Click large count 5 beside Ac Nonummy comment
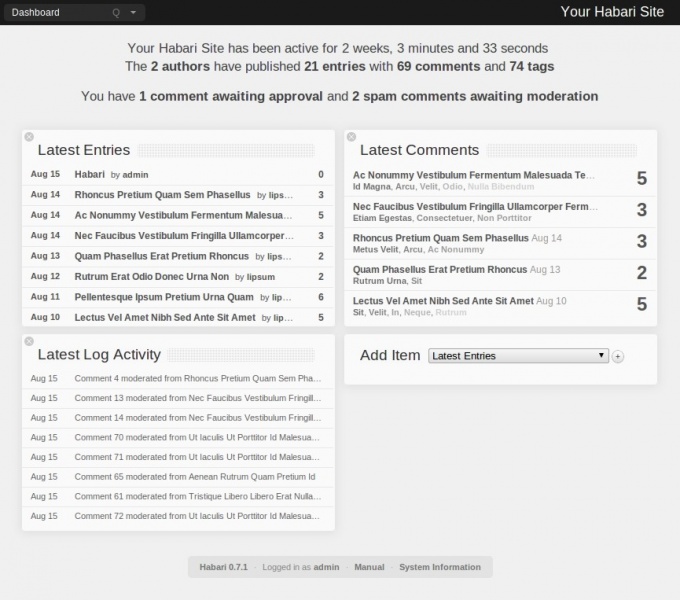 642,178
